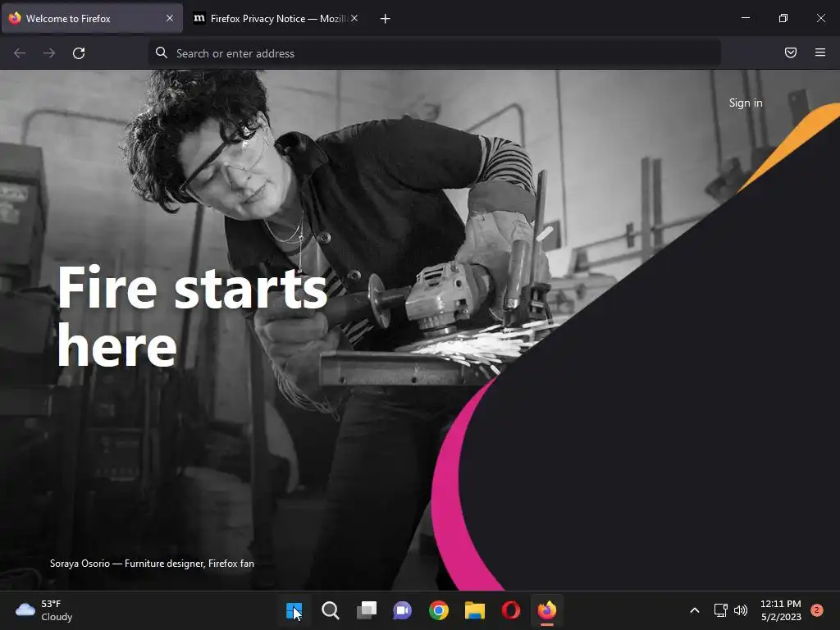Click the Soraya Osorio caption text

[x=152, y=564]
